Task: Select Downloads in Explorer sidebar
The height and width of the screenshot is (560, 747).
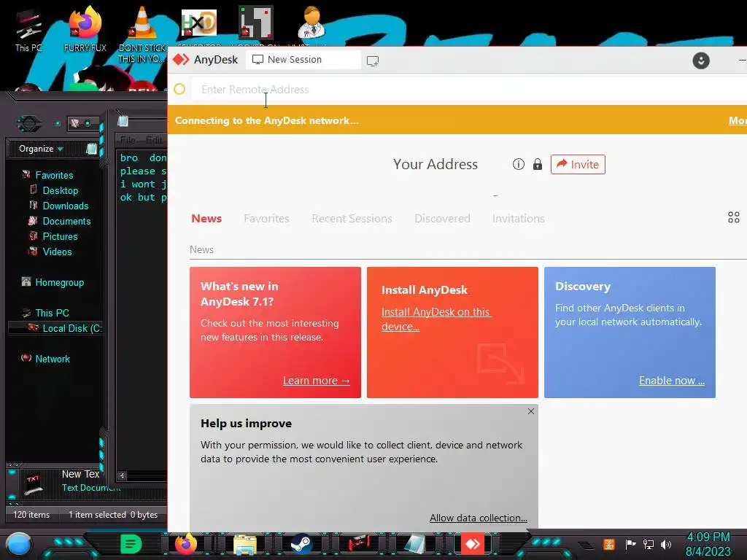Action: coord(65,206)
